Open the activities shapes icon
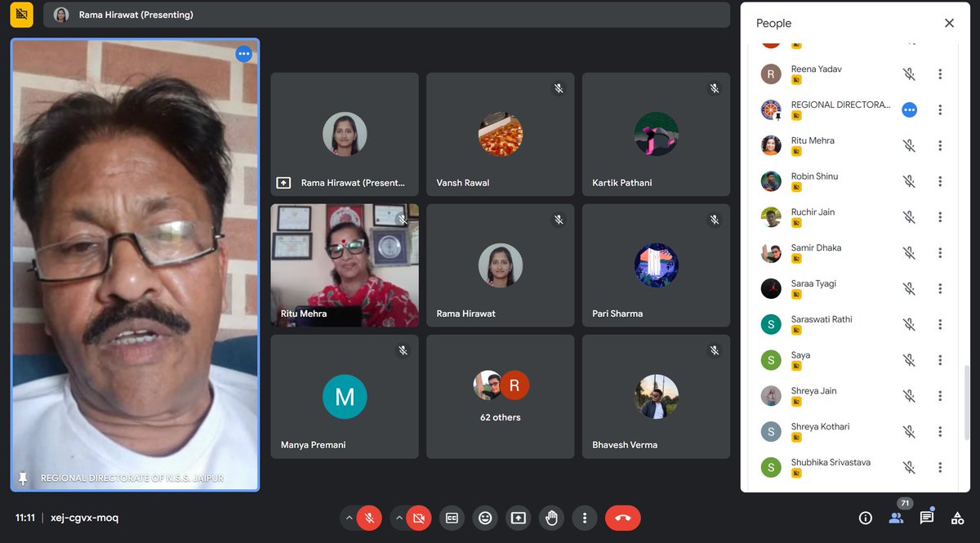Viewport: 980px width, 543px height. coord(957,518)
